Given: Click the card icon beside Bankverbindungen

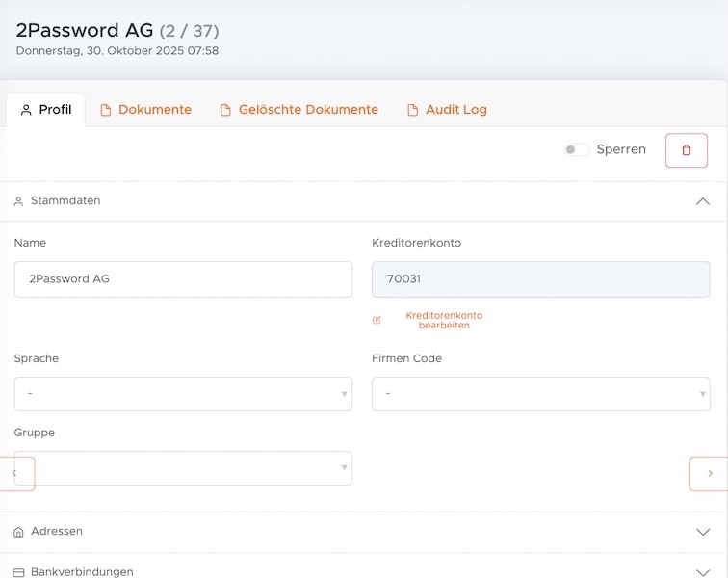Looking at the screenshot, I should (x=19, y=572).
